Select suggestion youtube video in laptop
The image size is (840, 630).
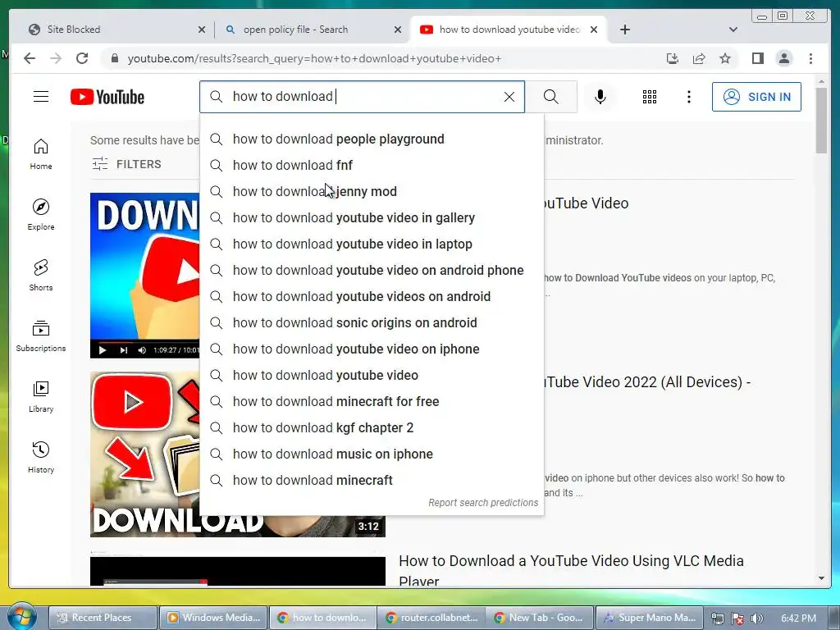tap(372, 244)
